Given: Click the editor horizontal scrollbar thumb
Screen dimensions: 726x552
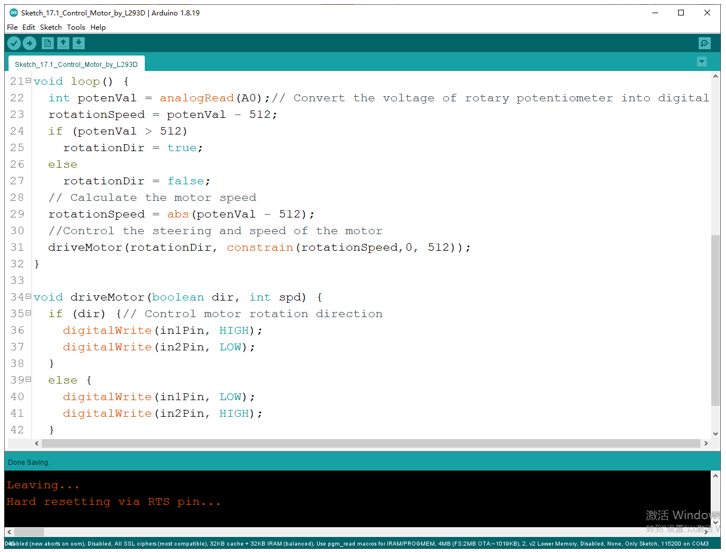Looking at the screenshot, I should click(371, 443).
